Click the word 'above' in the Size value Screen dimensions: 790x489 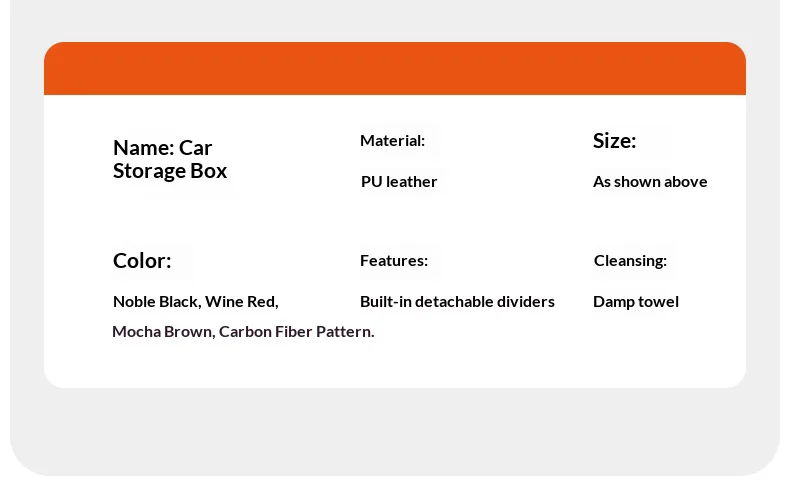point(686,182)
